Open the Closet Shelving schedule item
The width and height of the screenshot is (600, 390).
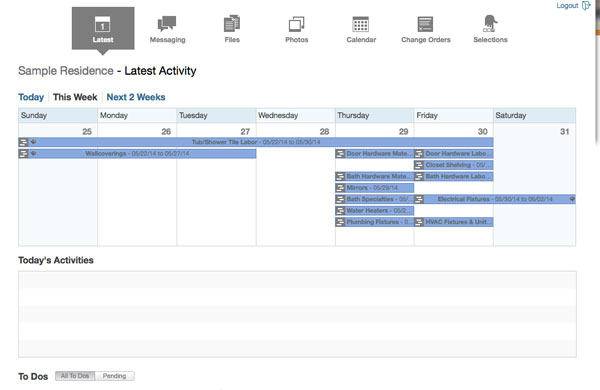pyautogui.click(x=454, y=165)
